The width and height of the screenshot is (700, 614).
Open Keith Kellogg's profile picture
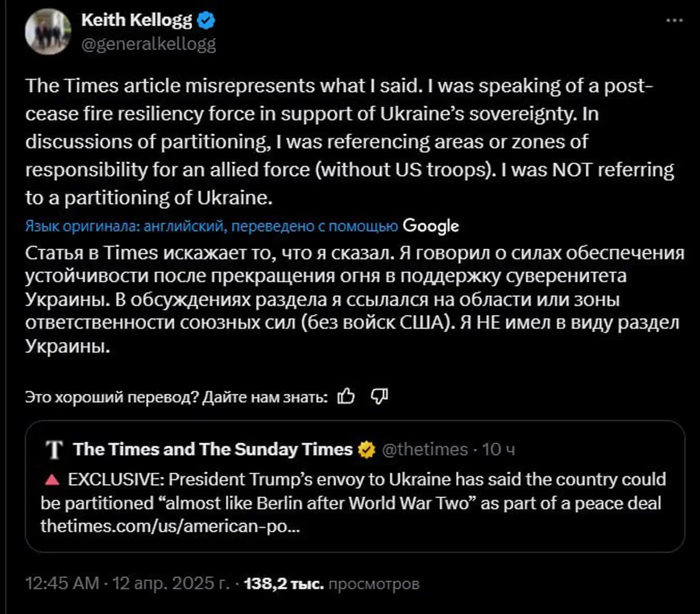click(48, 32)
